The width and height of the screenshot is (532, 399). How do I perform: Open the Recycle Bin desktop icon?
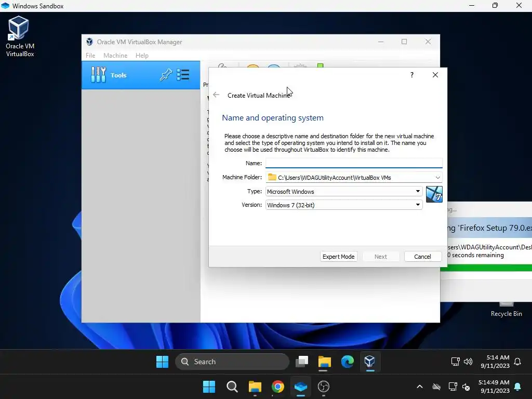(506, 309)
